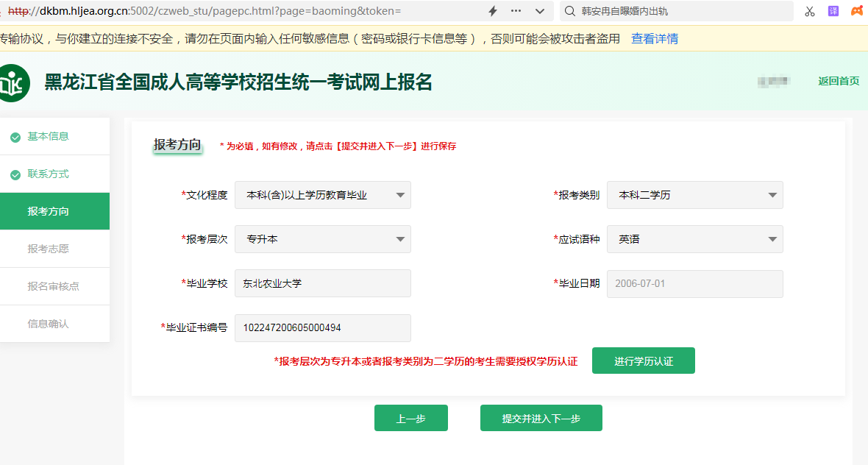
Task: Click the green site logo in header
Action: pos(13,83)
